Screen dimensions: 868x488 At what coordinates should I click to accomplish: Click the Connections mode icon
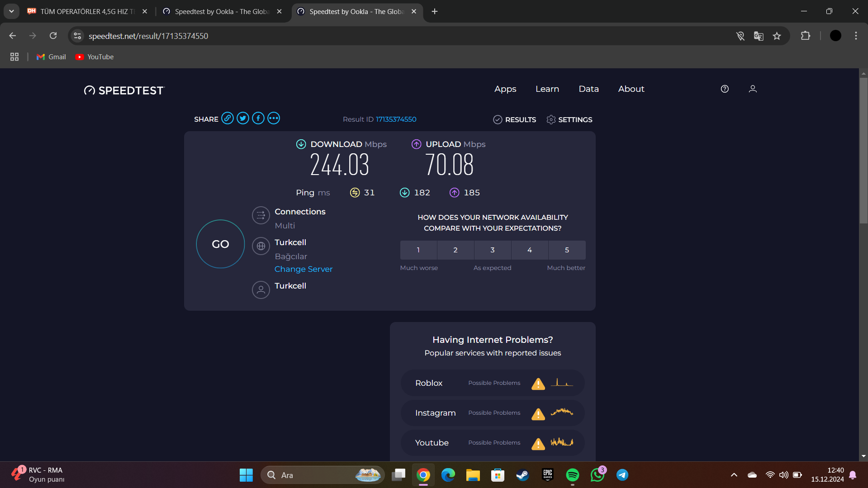(x=261, y=215)
